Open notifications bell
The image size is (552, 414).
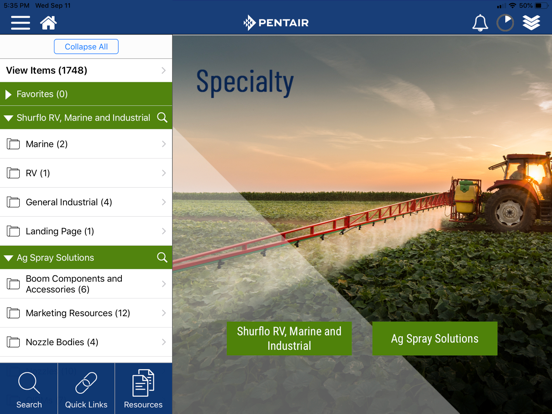[480, 23]
